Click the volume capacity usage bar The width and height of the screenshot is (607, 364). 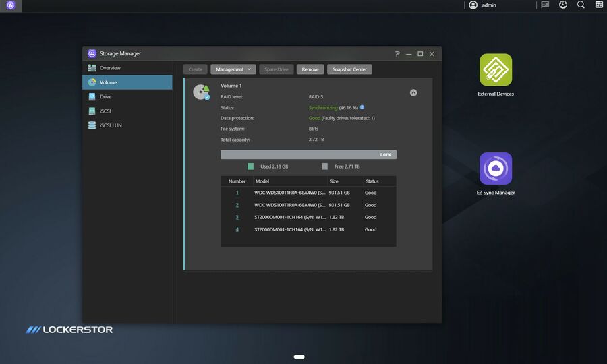tap(308, 154)
